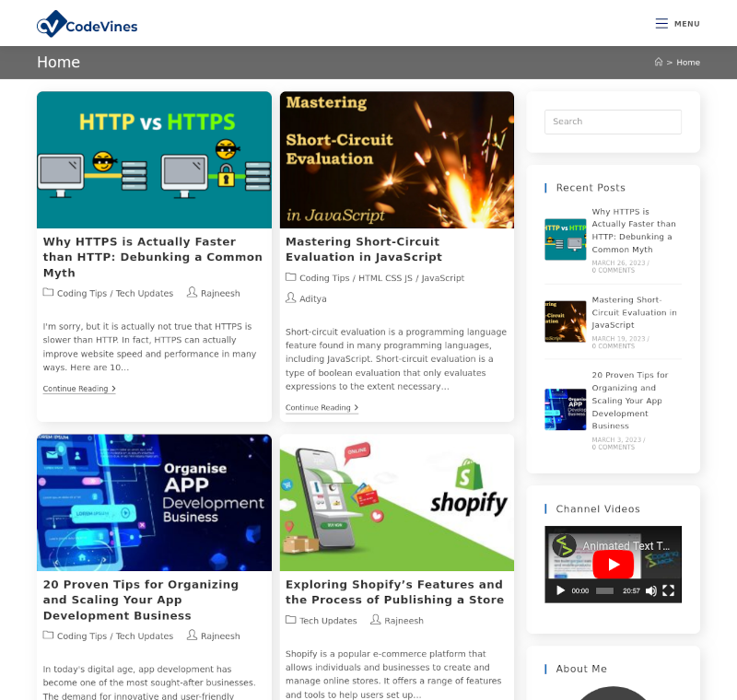
Task: Open the Mastering Short-Circuit Evaluation featured image
Action: [x=397, y=159]
